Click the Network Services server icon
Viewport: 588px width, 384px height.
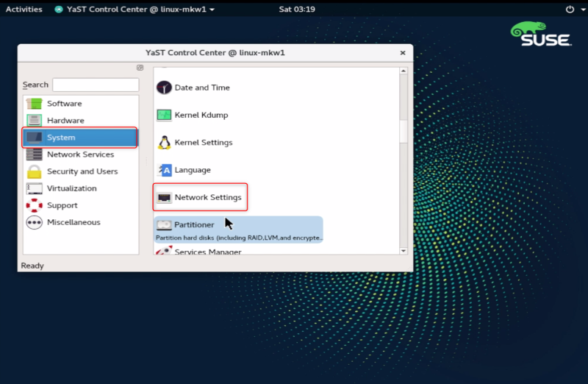pos(34,154)
